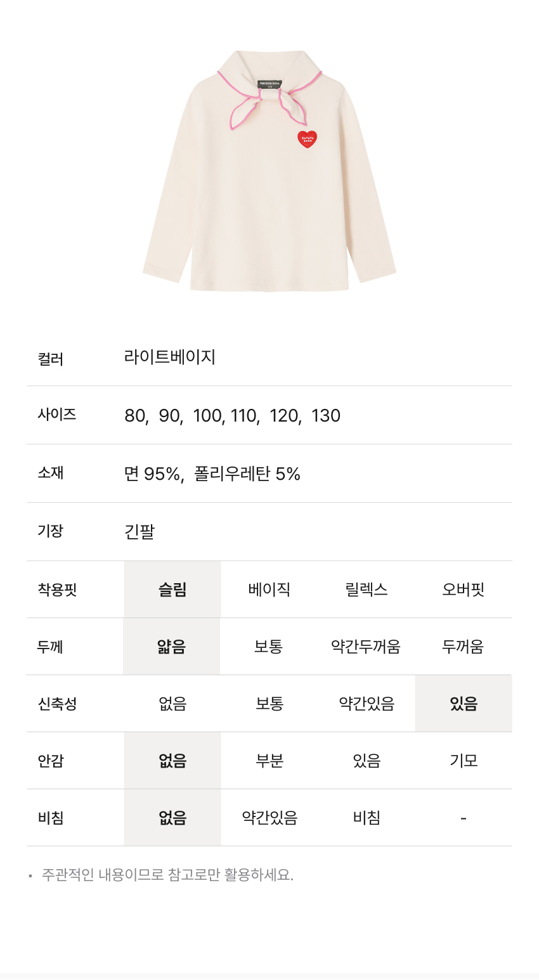Choose the highlighted 있음 in 신축성 row

(464, 704)
